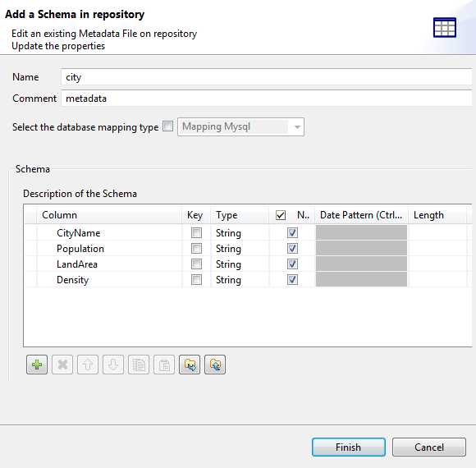The height and width of the screenshot is (468, 476).
Task: Click the Name field containing city
Action: click(x=267, y=77)
